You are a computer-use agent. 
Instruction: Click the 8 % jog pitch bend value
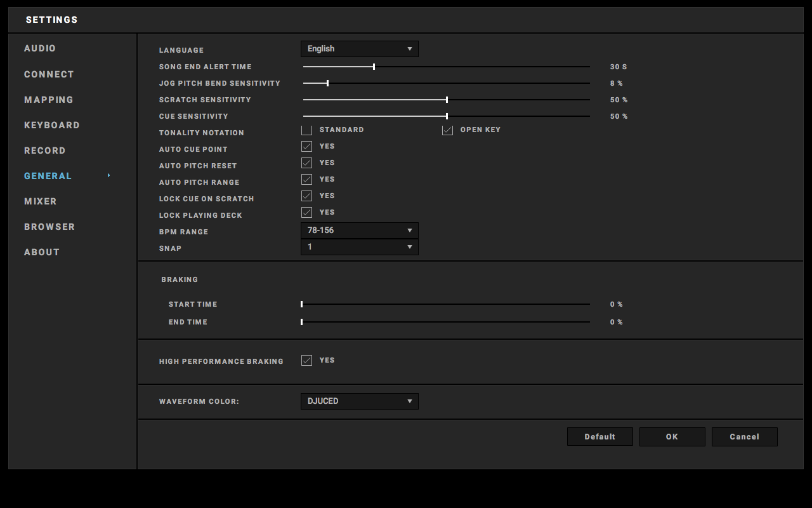click(617, 83)
